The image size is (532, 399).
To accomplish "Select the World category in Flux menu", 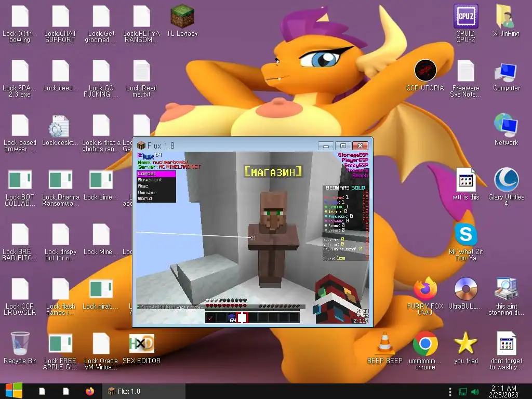I will point(156,198).
